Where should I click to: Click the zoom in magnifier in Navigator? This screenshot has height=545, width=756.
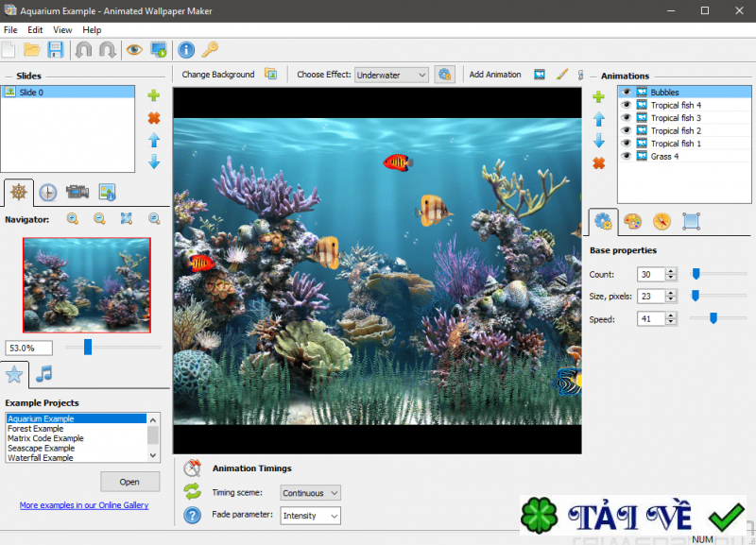pos(73,219)
